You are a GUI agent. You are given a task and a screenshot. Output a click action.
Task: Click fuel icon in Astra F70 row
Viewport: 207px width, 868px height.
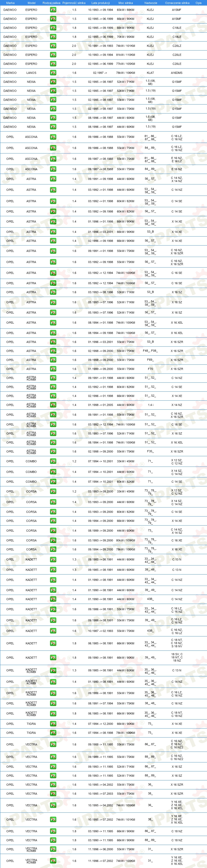[53, 369]
